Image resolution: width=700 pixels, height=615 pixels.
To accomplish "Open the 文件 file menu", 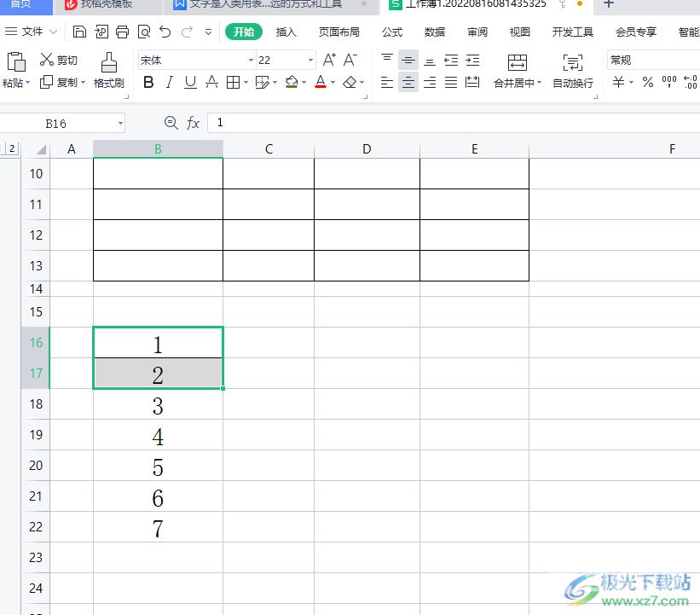I will pos(31,32).
